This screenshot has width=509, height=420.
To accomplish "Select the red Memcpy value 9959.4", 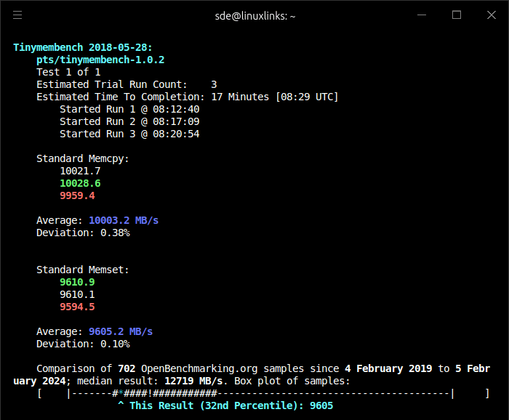I will coord(77,195).
